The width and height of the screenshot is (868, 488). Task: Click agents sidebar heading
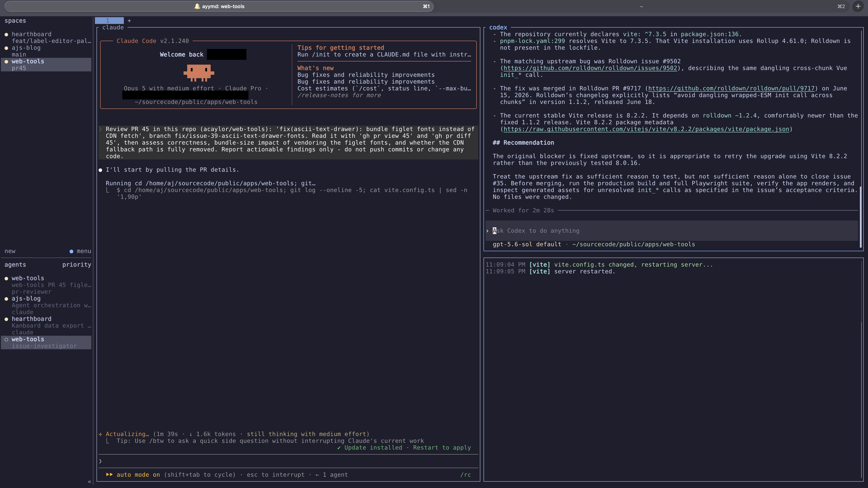[x=15, y=265]
